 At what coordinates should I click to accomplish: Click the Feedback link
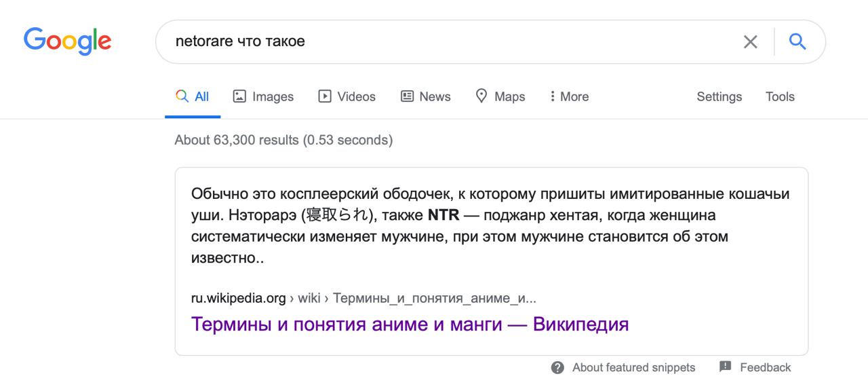765,367
